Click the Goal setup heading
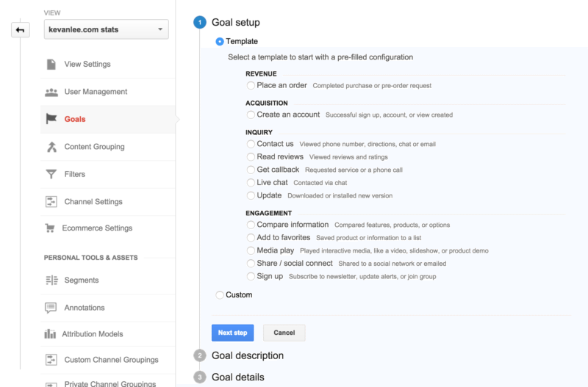 (235, 23)
